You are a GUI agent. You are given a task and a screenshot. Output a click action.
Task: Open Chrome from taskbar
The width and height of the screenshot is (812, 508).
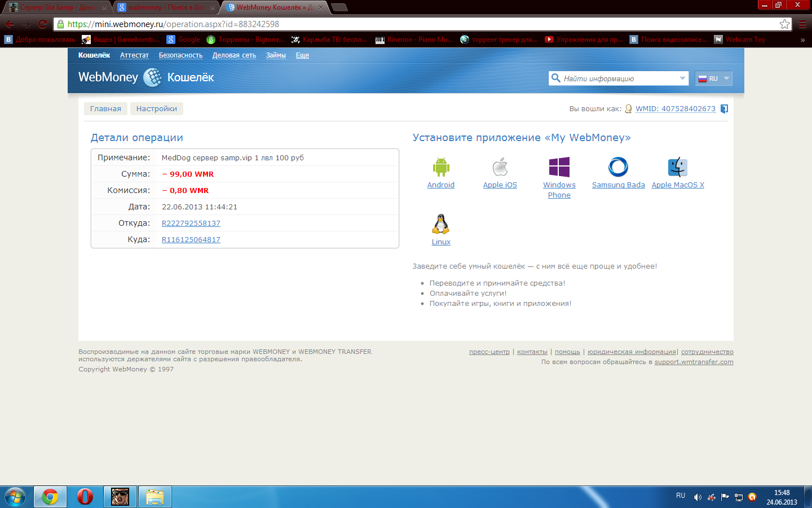click(x=50, y=497)
